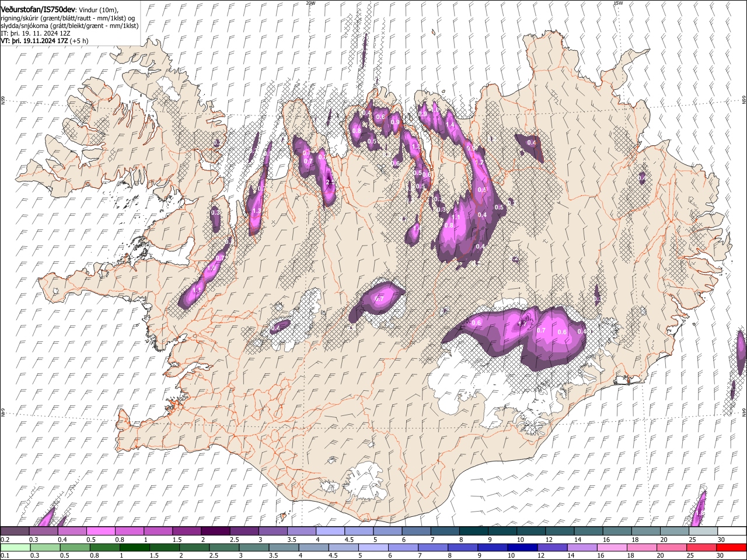Select the dark teal upper legend swatch between 8 and 9

pyautogui.click(x=473, y=531)
